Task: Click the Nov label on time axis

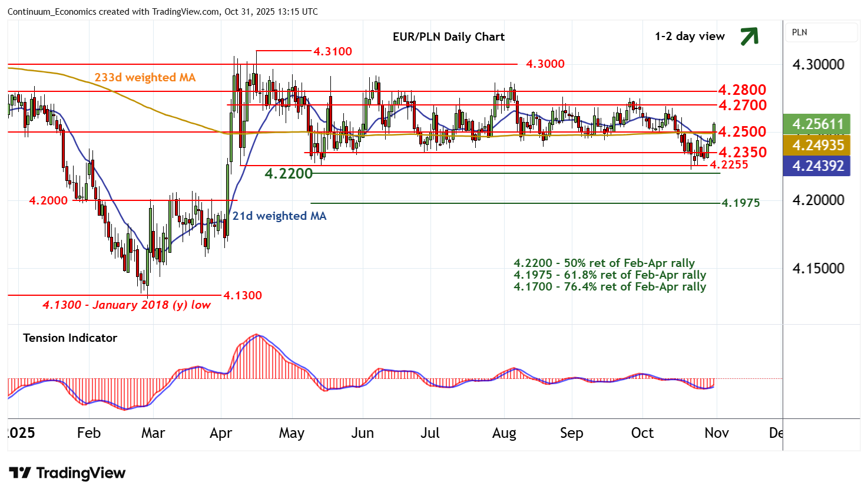Action: [x=716, y=433]
